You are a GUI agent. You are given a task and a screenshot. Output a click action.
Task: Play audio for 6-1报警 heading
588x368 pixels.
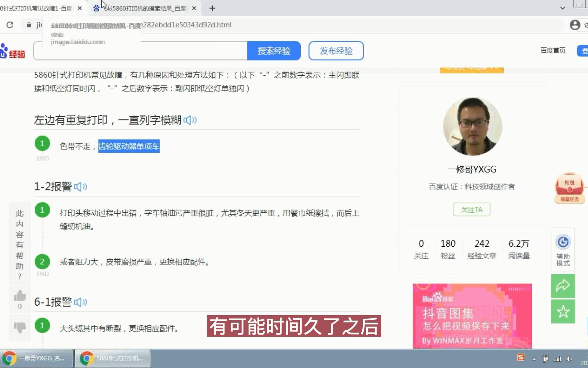click(81, 302)
